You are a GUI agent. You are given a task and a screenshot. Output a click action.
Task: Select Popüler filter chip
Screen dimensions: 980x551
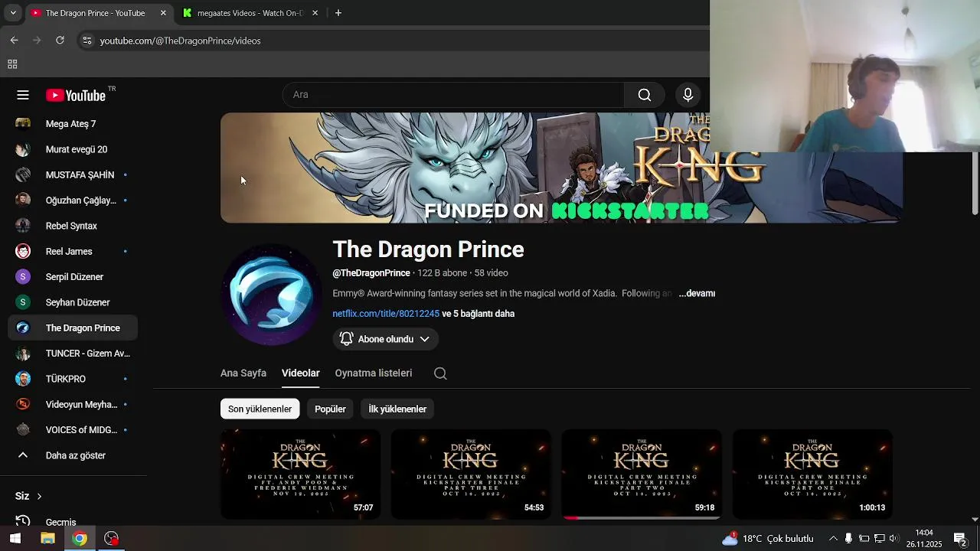[330, 409]
